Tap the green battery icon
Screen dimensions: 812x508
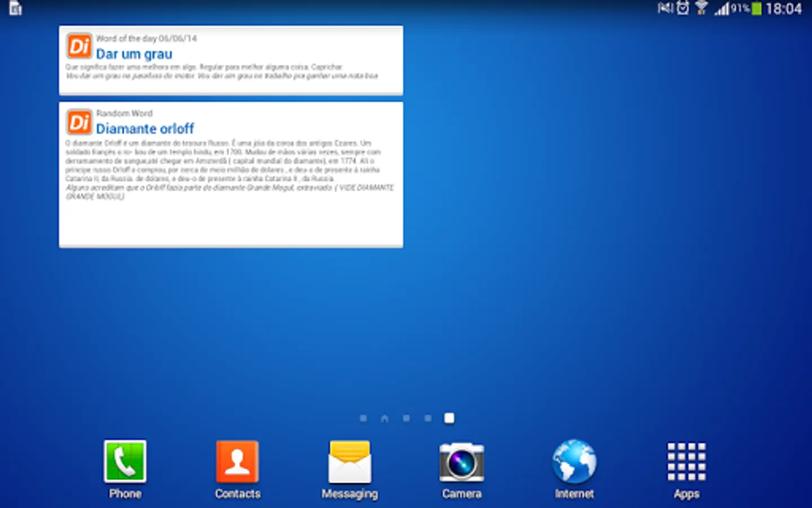757,8
